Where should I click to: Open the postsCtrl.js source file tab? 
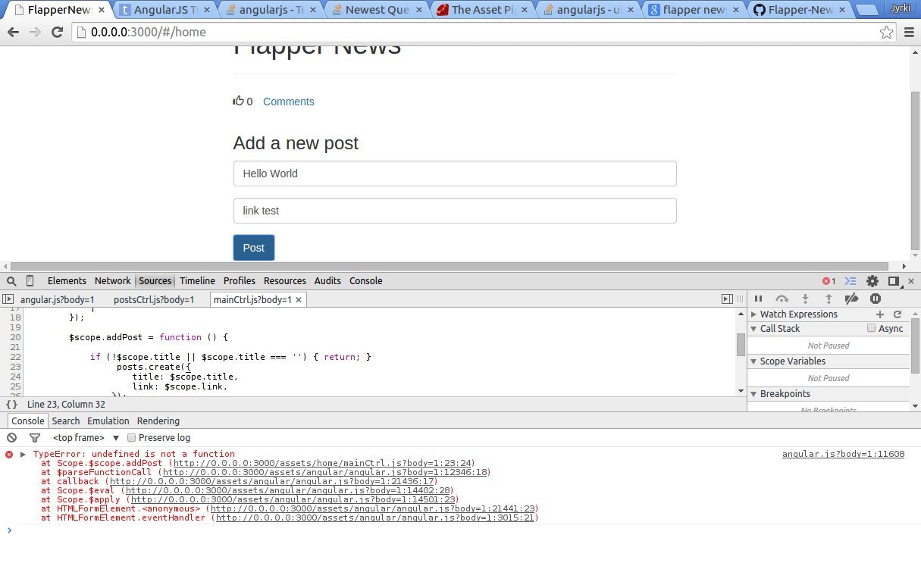(153, 300)
